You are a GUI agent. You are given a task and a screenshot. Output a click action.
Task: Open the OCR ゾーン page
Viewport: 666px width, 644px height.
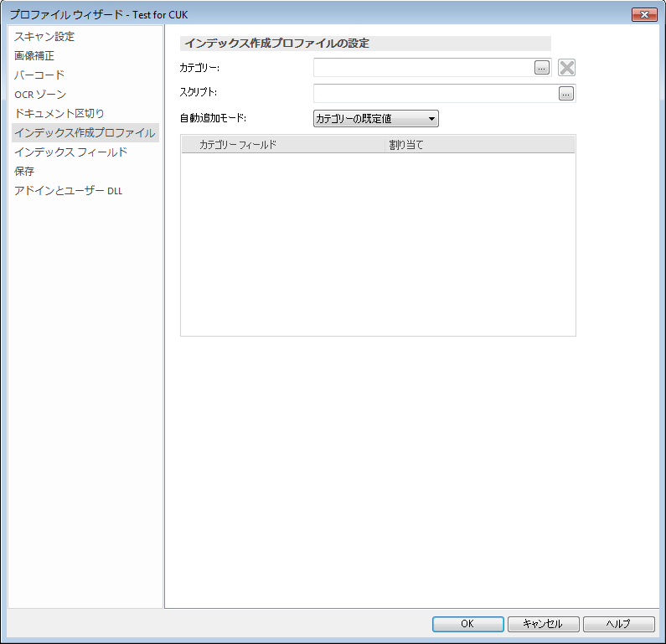(x=40, y=95)
